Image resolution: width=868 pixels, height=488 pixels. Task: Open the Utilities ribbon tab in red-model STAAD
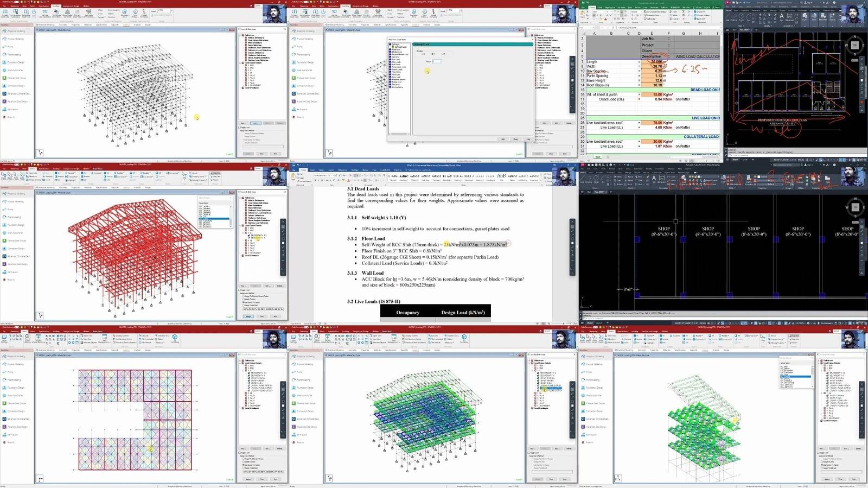pyautogui.click(x=86, y=168)
